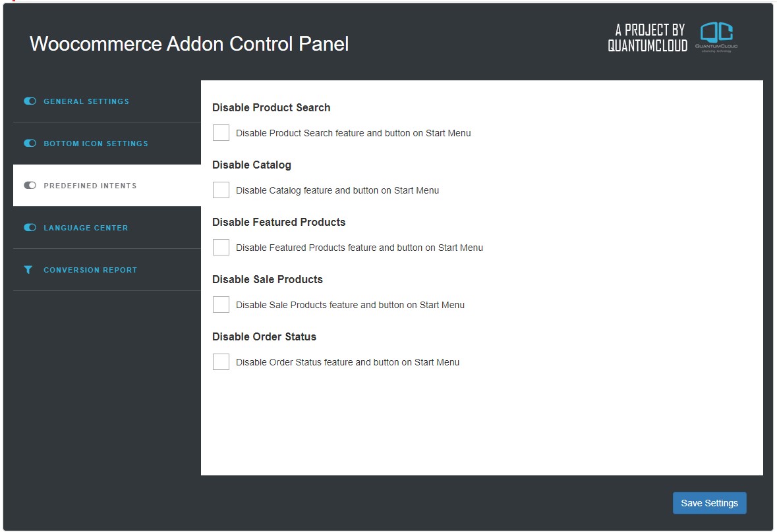Check Disable Catalog checkbox
The height and width of the screenshot is (532, 777).
click(221, 190)
